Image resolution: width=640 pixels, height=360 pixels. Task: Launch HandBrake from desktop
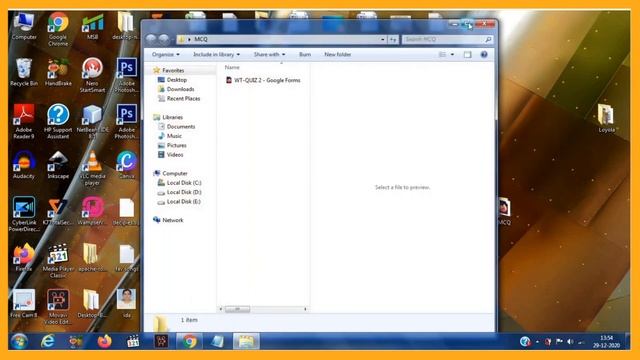pos(58,72)
